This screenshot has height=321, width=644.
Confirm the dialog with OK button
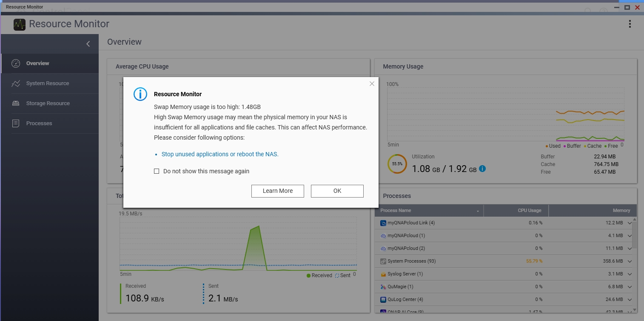pos(337,191)
